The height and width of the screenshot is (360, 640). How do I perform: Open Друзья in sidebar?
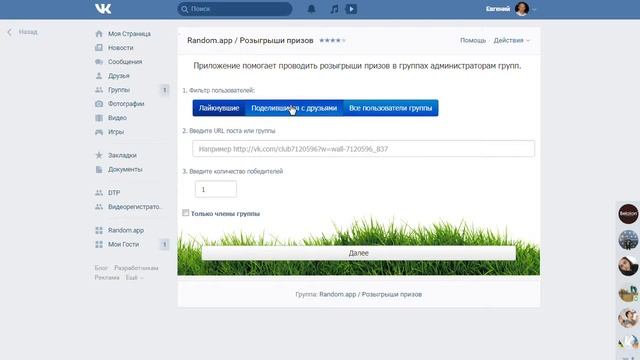(118, 76)
